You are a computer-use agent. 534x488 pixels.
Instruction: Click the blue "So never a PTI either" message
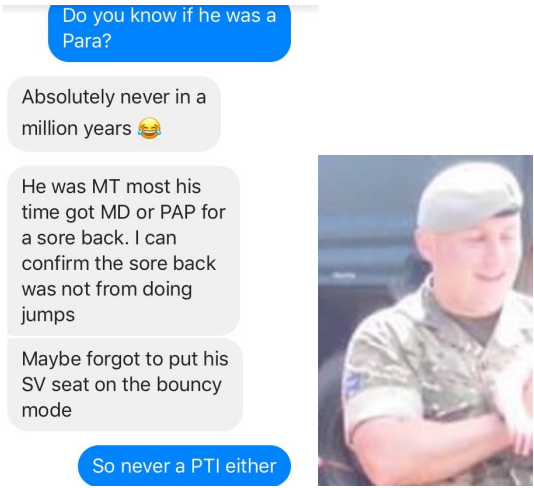coord(184,466)
